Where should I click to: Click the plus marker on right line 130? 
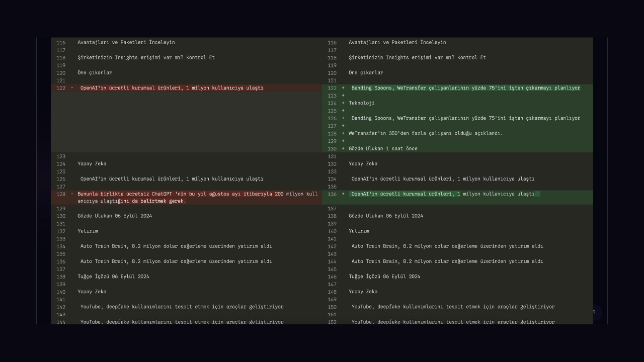pyautogui.click(x=343, y=149)
